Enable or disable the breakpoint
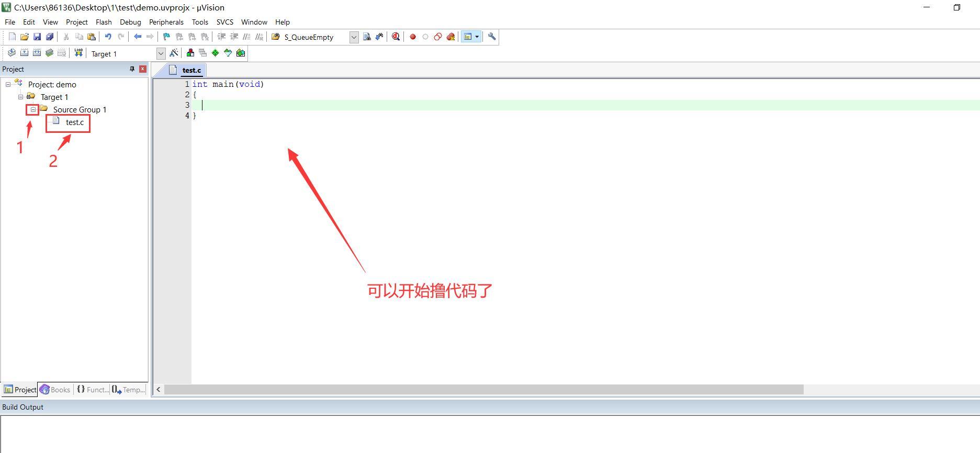The image size is (980, 453). click(425, 37)
